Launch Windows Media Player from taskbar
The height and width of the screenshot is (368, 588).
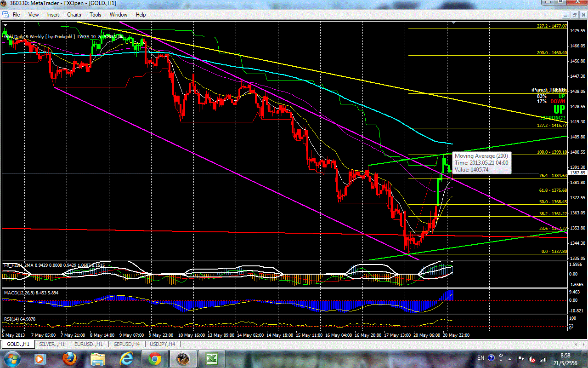pyautogui.click(x=40, y=358)
